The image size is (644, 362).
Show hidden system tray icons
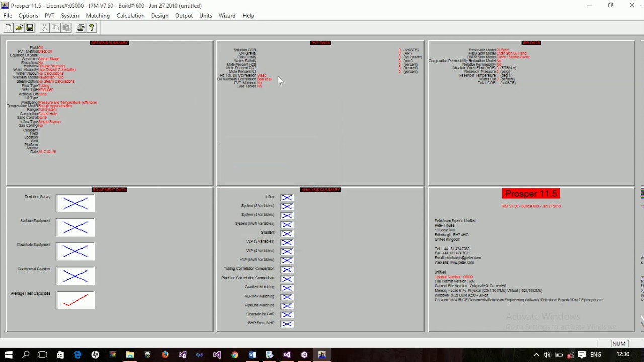[x=536, y=355]
